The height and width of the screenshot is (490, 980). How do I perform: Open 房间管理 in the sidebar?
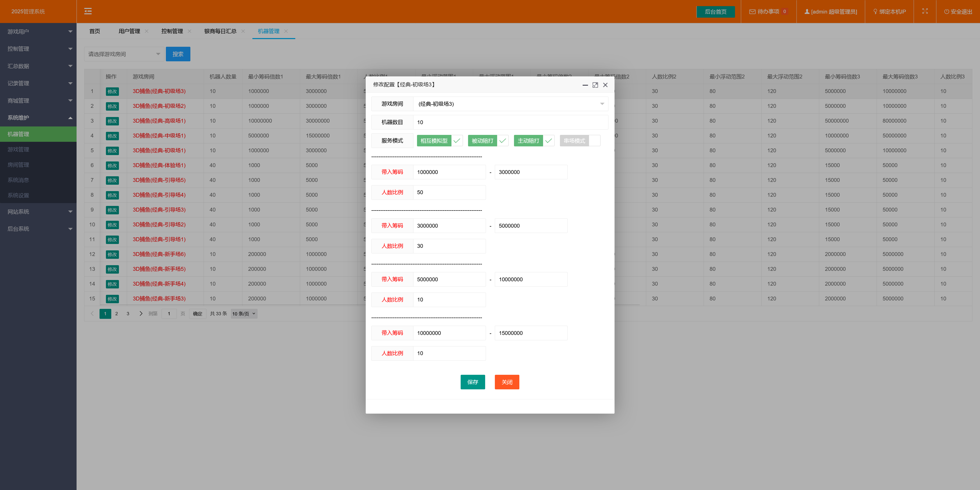(18, 165)
